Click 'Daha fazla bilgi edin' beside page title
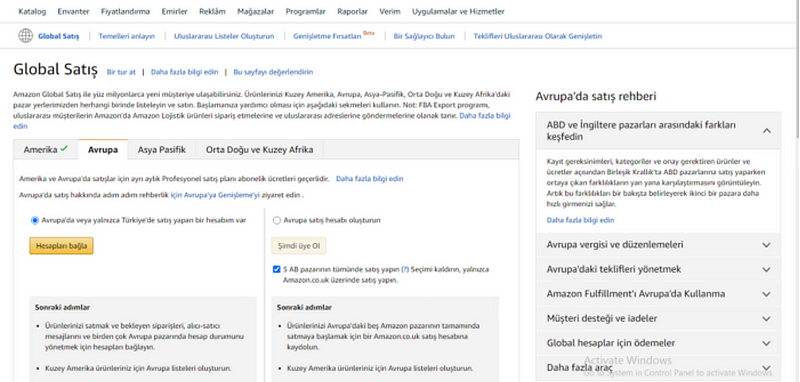Viewport: 800px width, 382px height. pos(185,72)
